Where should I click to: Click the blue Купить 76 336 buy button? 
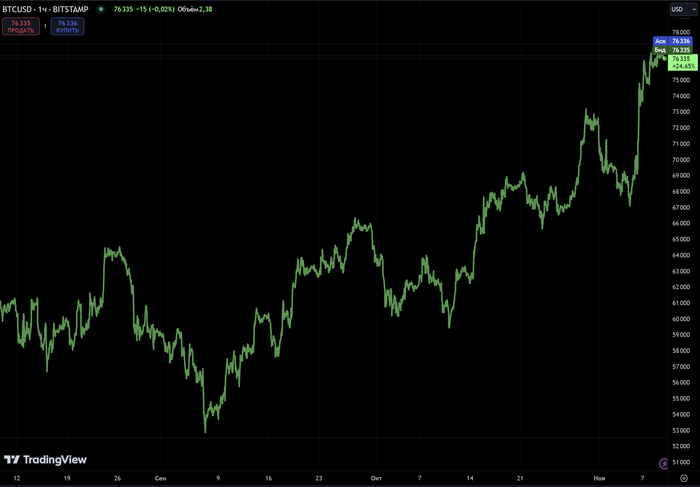[x=67, y=26]
